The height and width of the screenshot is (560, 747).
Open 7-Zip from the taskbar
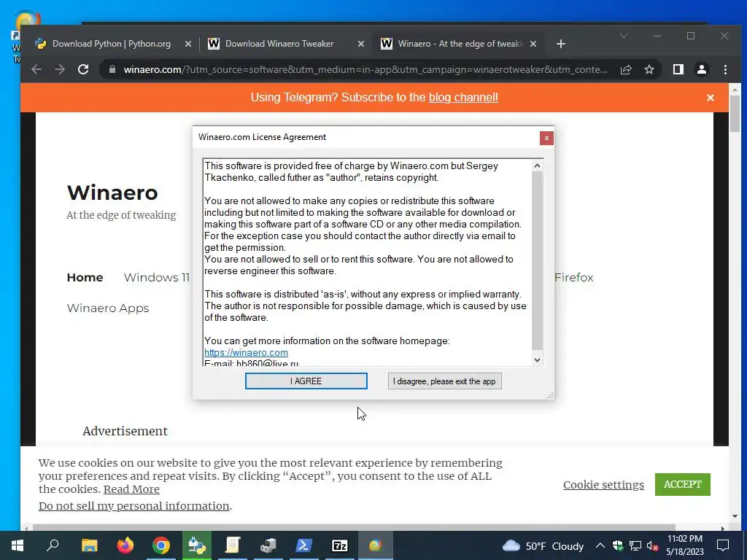pos(340,545)
